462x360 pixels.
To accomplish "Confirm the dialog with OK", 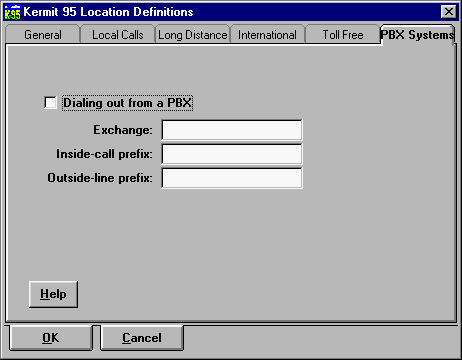I will coord(51,338).
